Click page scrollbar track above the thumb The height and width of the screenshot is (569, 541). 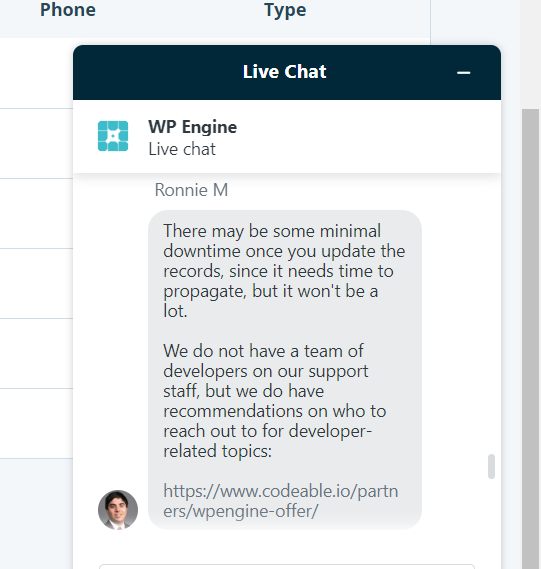(x=530, y=54)
